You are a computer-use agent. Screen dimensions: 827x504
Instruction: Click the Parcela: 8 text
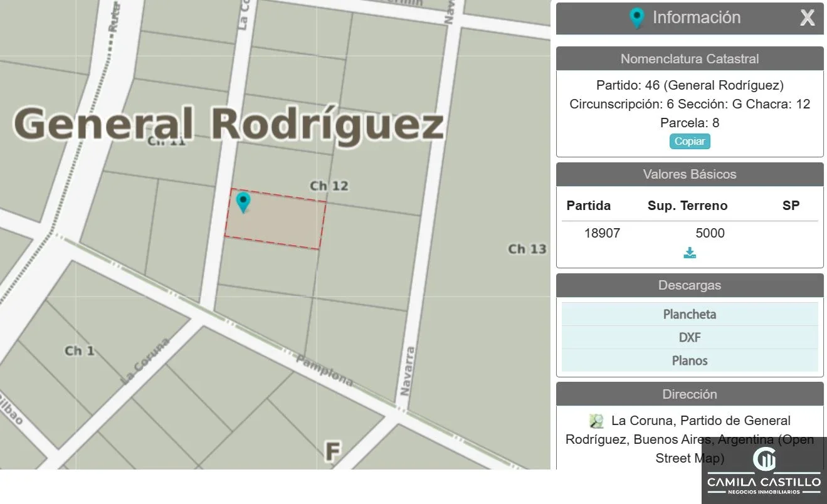pyautogui.click(x=690, y=123)
